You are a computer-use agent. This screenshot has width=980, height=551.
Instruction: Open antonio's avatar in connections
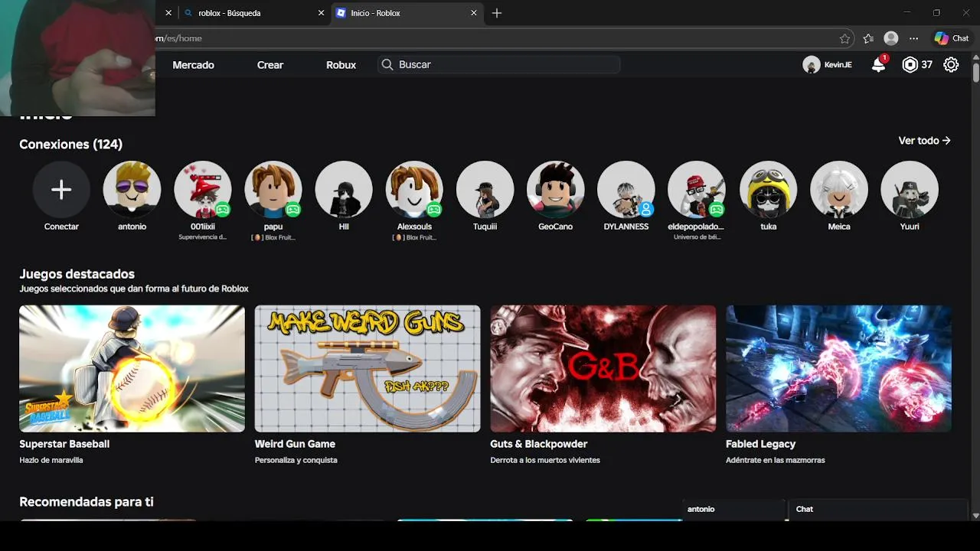(132, 190)
